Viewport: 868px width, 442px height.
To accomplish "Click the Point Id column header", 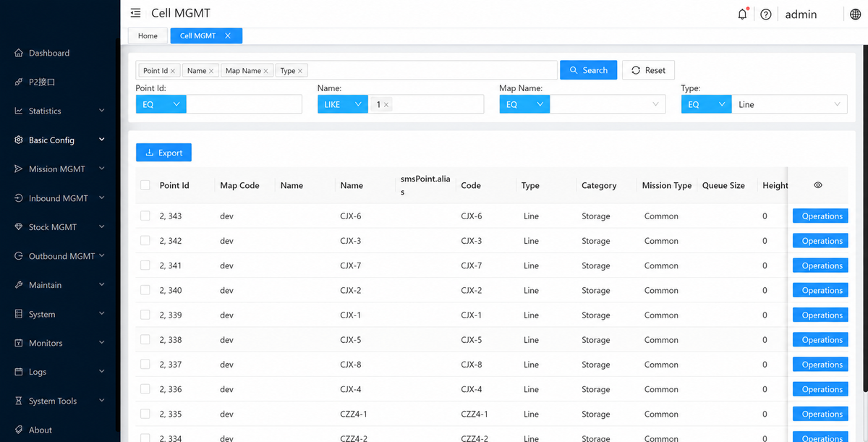I will pos(174,185).
